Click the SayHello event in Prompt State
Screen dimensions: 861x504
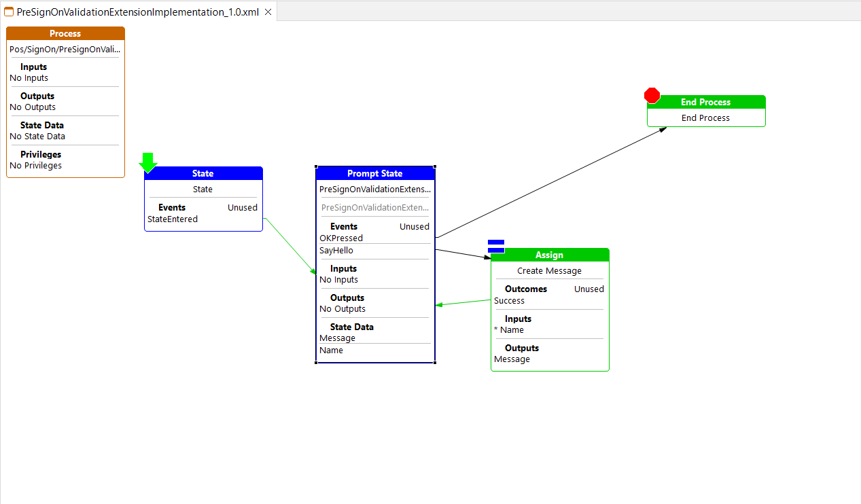[x=336, y=251]
